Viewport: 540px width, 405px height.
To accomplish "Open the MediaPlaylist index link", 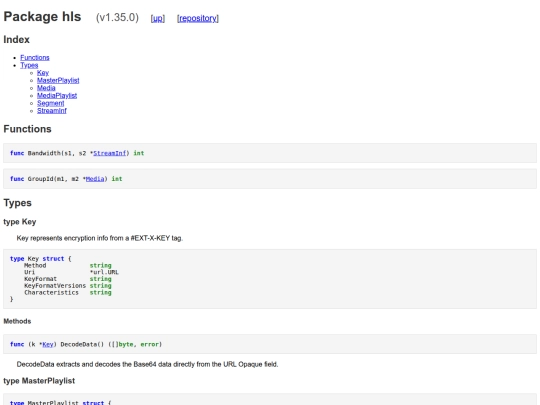I will coord(57,95).
